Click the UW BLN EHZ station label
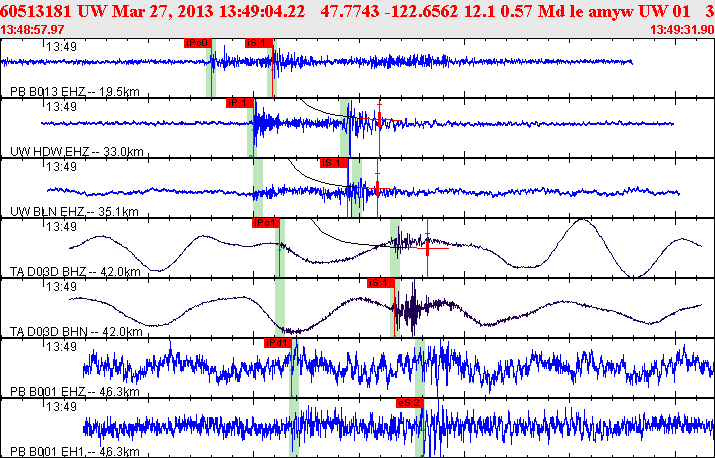The height and width of the screenshot is (458, 715). point(77,212)
